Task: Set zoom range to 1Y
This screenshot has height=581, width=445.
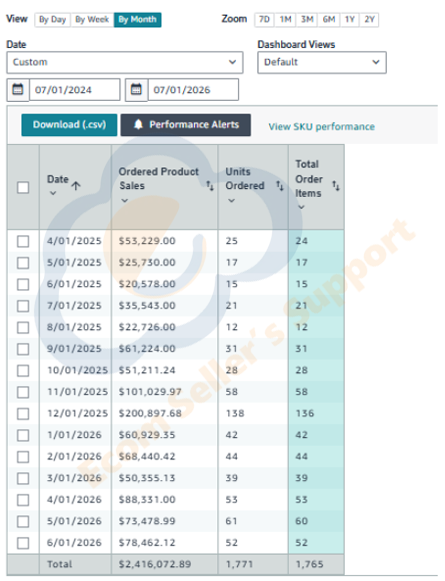Action: pos(350,20)
